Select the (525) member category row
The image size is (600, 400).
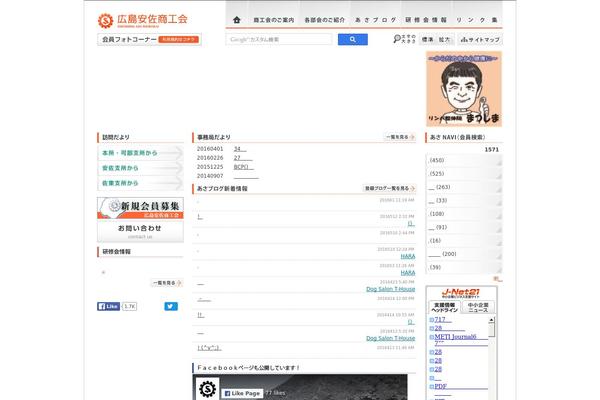coord(464,174)
